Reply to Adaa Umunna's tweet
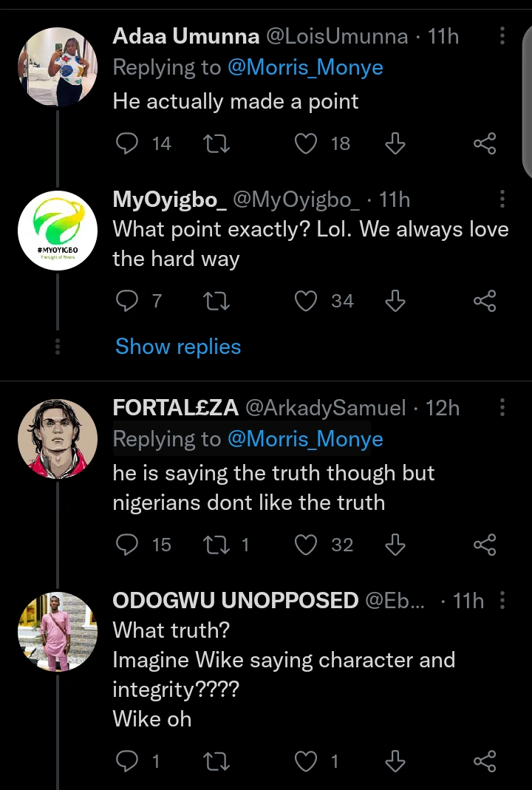 (127, 143)
